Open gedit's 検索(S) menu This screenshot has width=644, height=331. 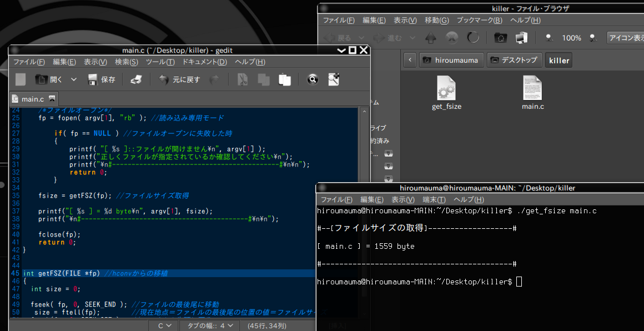pos(127,62)
